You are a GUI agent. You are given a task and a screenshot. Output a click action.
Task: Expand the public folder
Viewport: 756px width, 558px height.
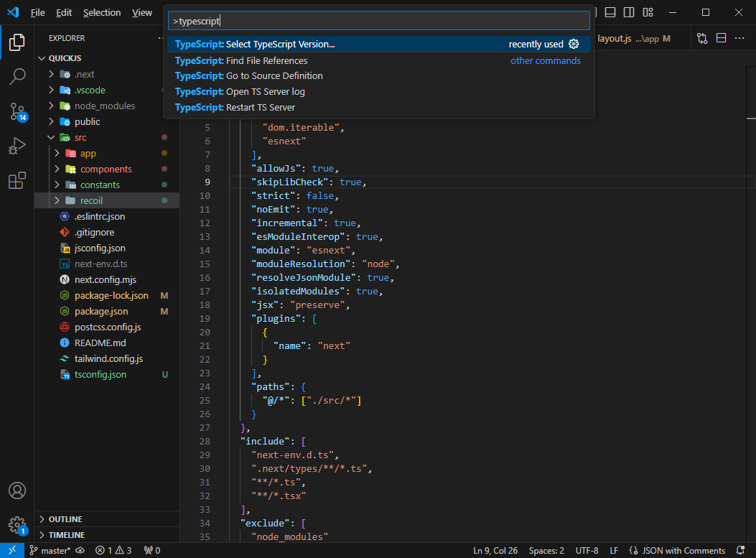[x=107, y=121]
